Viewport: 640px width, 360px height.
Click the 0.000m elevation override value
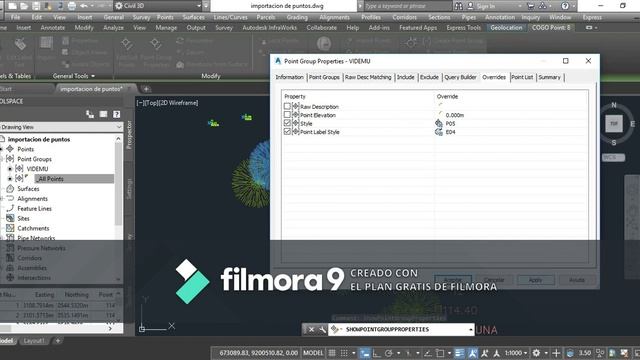point(455,115)
